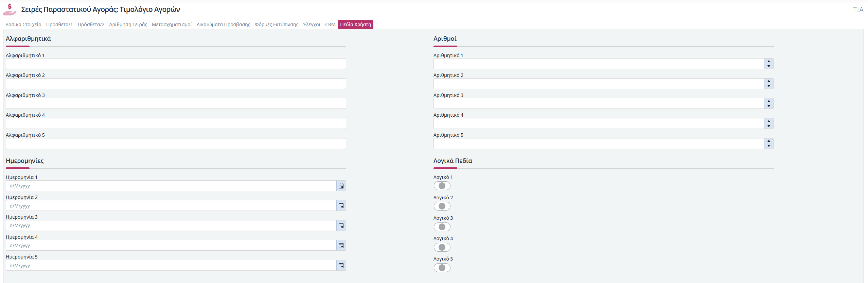
Task: Decrement Αριθμητικό 2 using spinner down
Action: [x=769, y=86]
